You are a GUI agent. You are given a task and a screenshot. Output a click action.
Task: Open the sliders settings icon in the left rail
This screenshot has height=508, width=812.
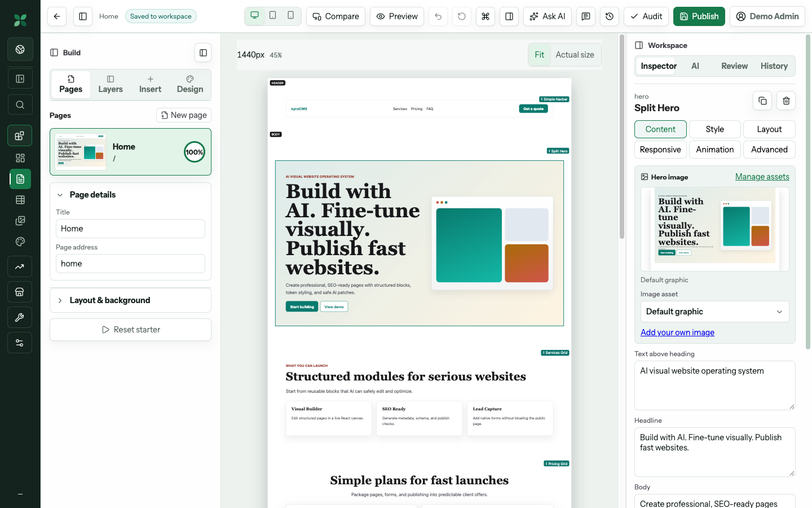click(20, 343)
